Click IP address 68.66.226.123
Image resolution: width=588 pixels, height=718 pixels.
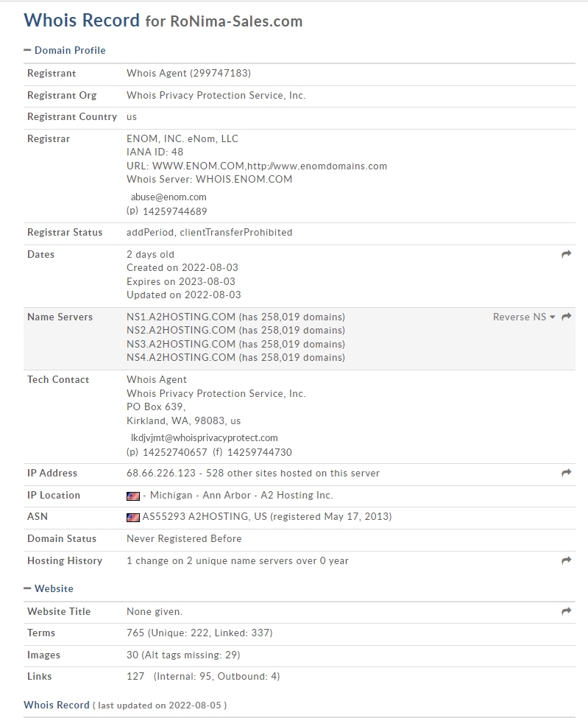point(161,473)
